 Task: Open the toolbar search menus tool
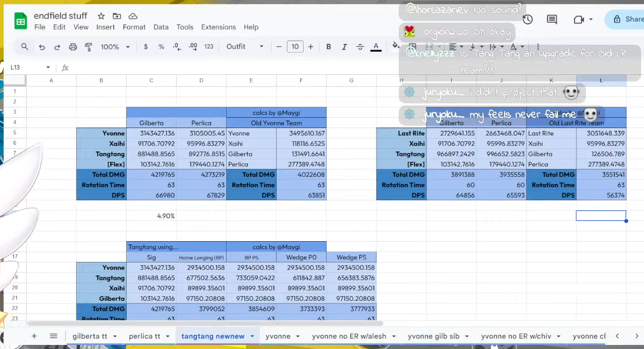[25, 46]
